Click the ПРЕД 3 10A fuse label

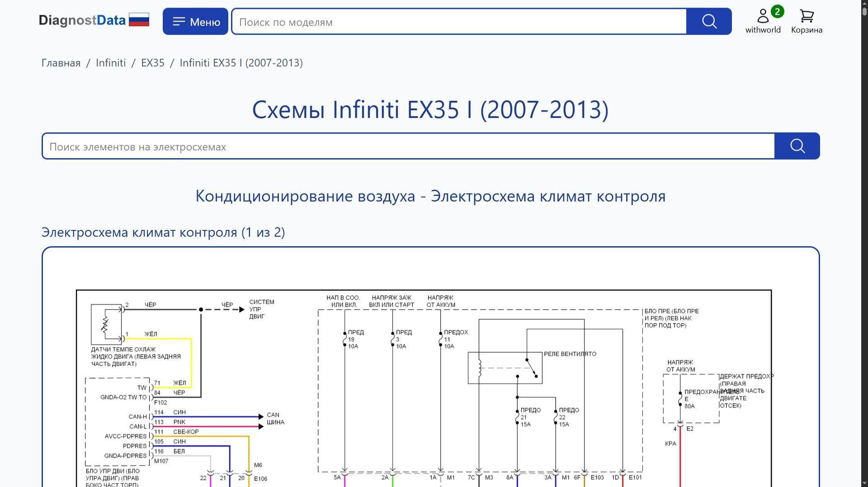click(404, 339)
